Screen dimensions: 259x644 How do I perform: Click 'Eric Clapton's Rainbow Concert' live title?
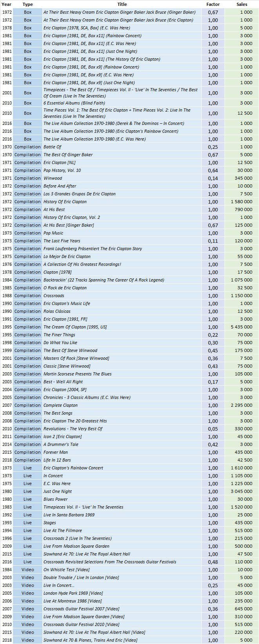click(x=73, y=468)
